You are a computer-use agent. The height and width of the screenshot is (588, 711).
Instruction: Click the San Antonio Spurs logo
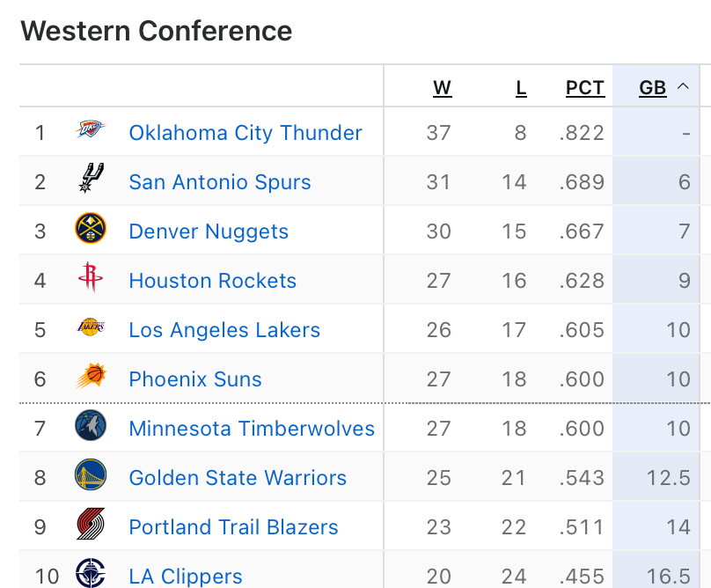tap(91, 181)
